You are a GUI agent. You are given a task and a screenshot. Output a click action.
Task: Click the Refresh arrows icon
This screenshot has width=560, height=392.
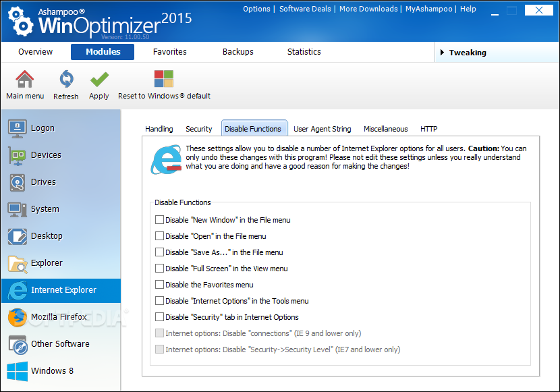point(66,79)
